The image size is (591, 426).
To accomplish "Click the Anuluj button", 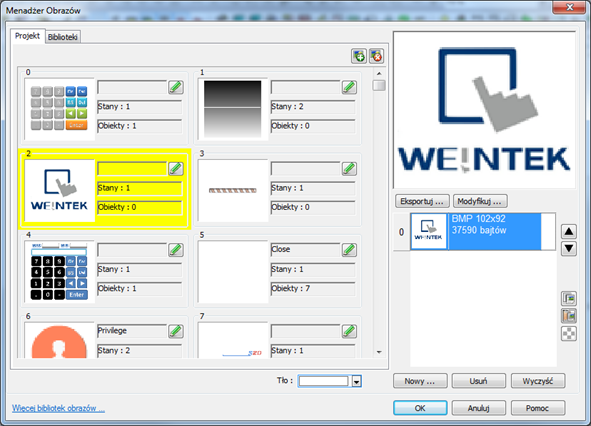I will [478, 408].
